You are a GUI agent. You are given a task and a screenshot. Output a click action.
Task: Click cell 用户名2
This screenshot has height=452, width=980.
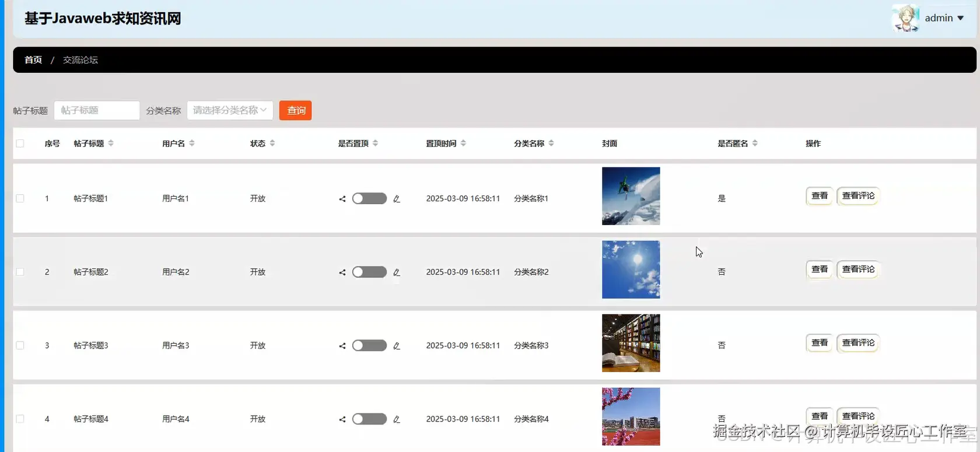[x=176, y=272]
